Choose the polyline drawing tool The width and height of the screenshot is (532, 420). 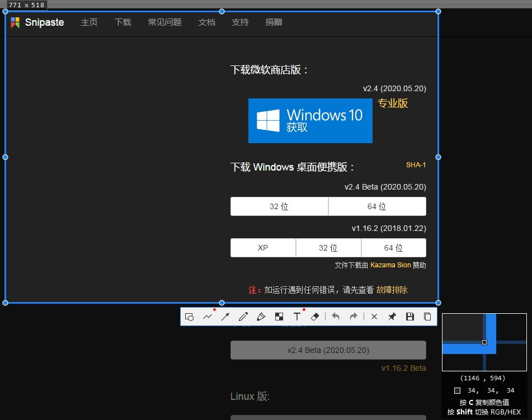[208, 317]
